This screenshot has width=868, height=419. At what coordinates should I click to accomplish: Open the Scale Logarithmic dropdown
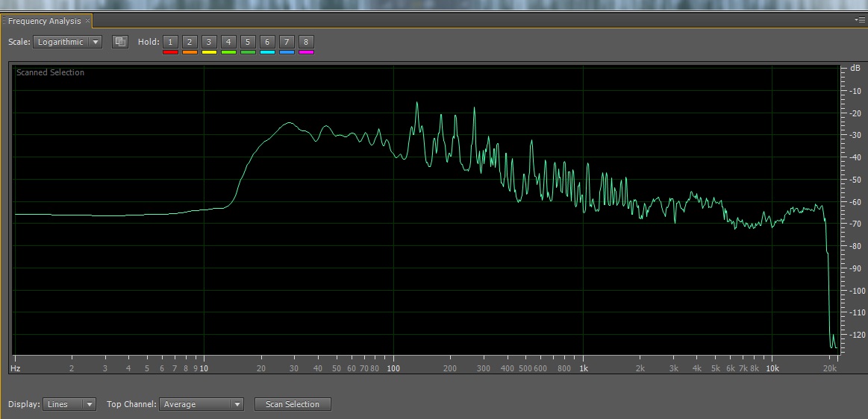[x=67, y=42]
